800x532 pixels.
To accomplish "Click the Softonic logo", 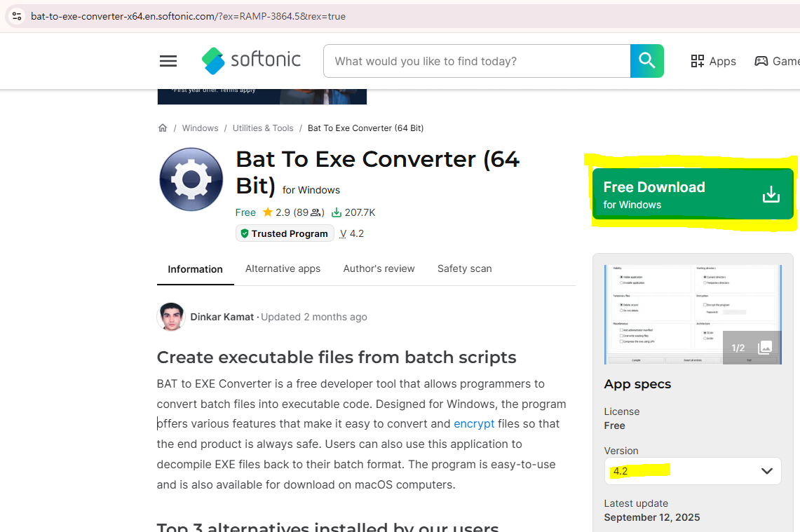I will click(x=251, y=61).
